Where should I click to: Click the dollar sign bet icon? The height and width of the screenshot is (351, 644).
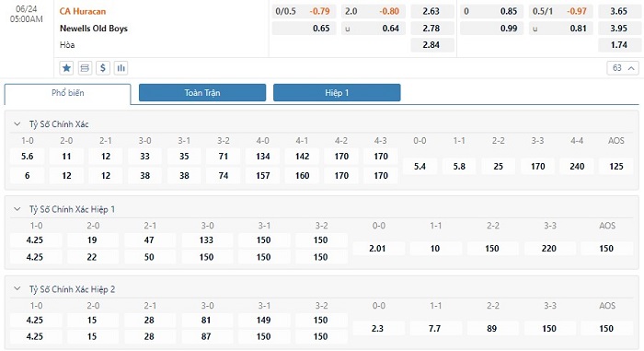(x=103, y=68)
